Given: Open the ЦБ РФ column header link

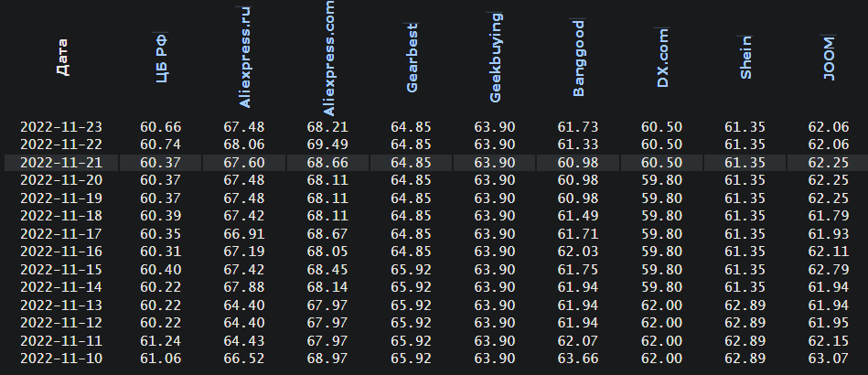Looking at the screenshot, I should (161, 59).
